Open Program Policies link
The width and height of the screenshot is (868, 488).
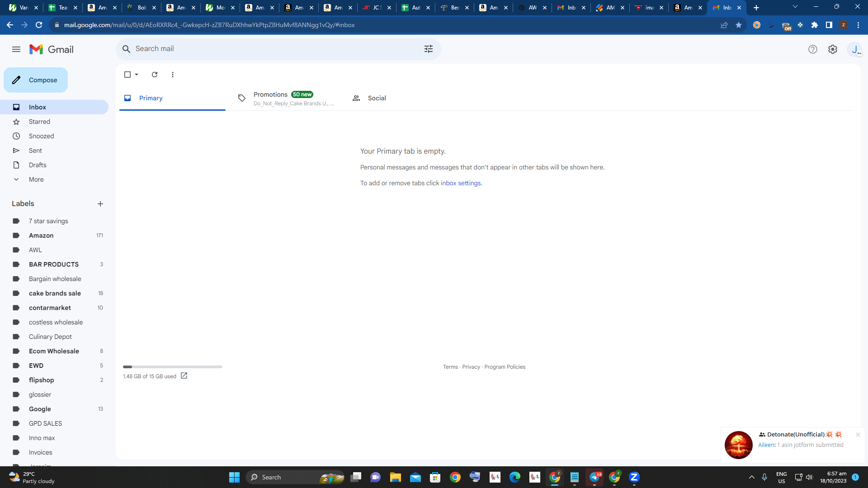(x=505, y=367)
